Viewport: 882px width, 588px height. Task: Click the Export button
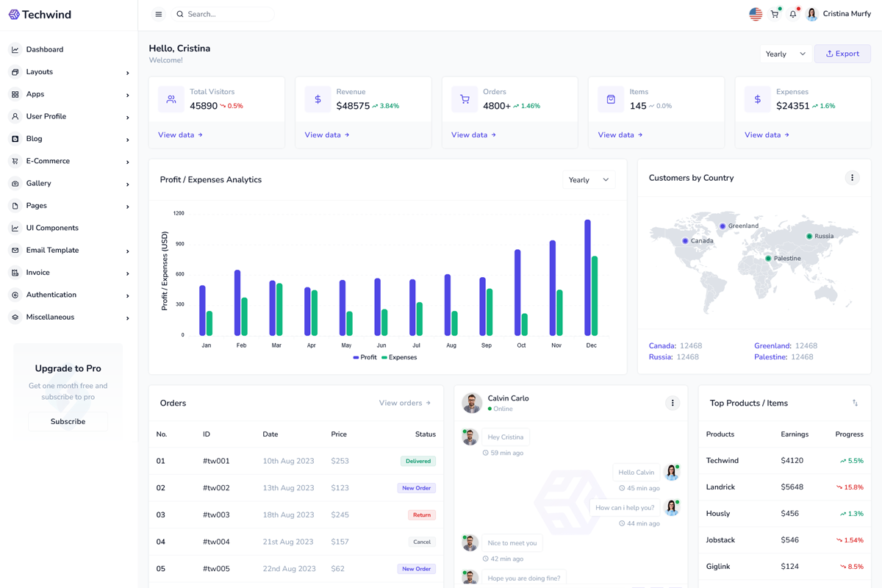[842, 54]
